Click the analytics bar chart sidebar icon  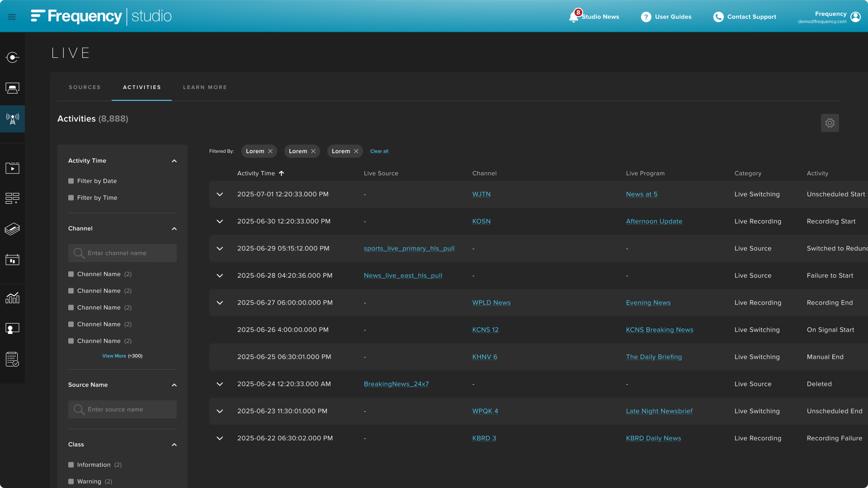tap(12, 298)
